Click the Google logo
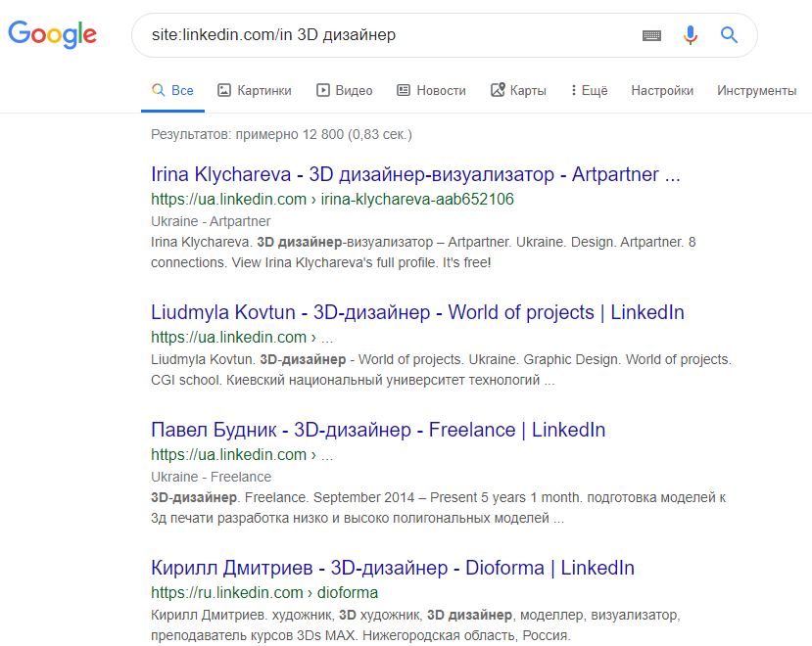Image resolution: width=812 pixels, height=646 pixels. coord(53,35)
